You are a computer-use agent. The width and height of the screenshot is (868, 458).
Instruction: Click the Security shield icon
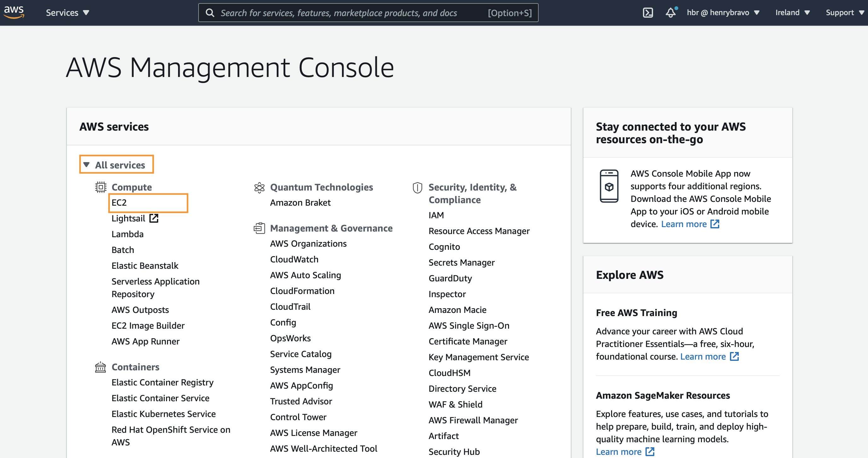[417, 187]
